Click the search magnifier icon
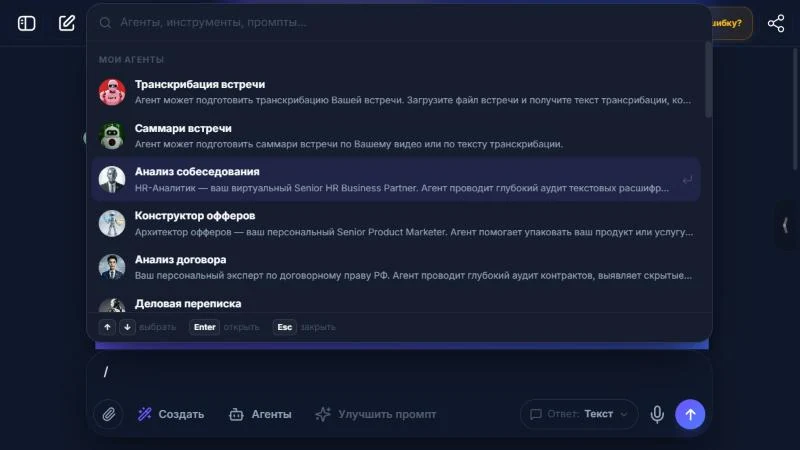The height and width of the screenshot is (450, 800). pyautogui.click(x=105, y=22)
